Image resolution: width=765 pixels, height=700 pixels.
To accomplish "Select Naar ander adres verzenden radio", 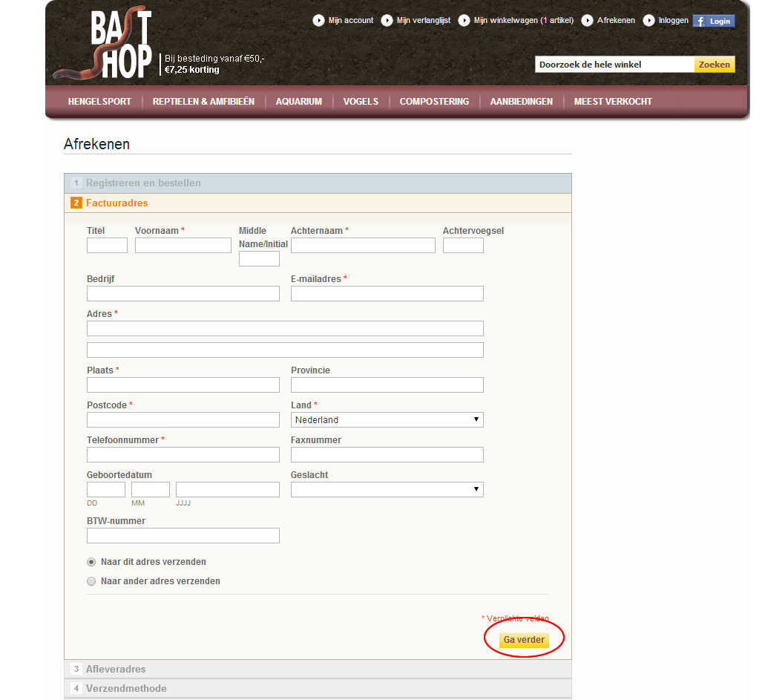I will coord(91,581).
